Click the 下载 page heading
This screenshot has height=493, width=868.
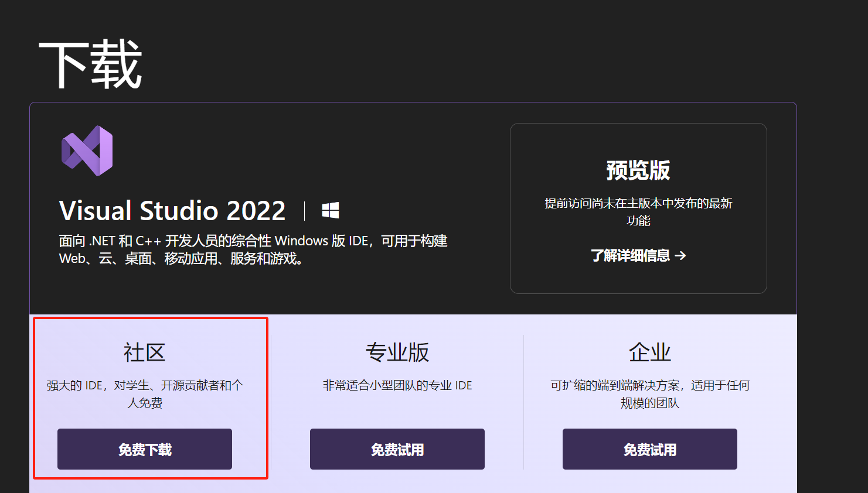click(91, 64)
